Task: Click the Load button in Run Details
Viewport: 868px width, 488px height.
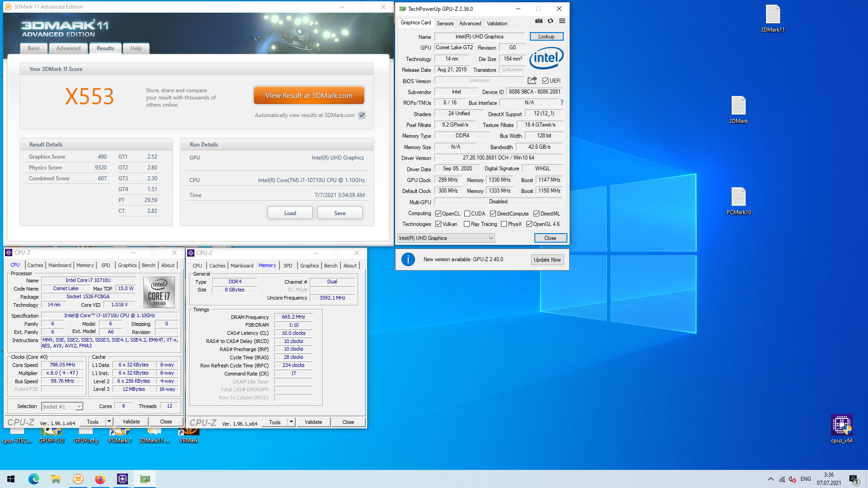Action: 290,213
